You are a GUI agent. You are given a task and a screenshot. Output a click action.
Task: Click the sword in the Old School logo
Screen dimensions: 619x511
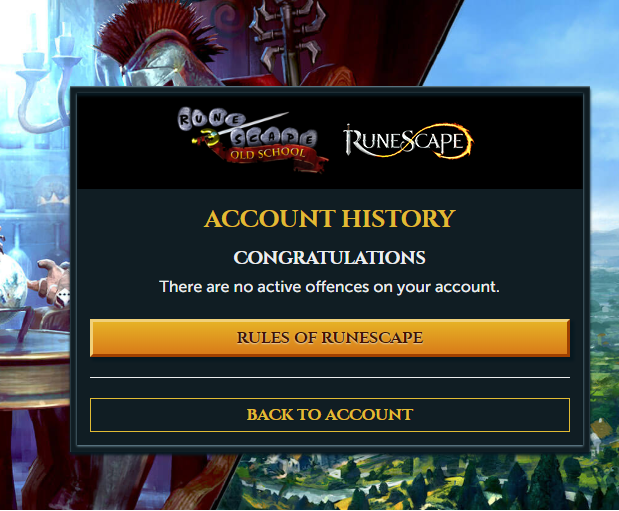[241, 127]
